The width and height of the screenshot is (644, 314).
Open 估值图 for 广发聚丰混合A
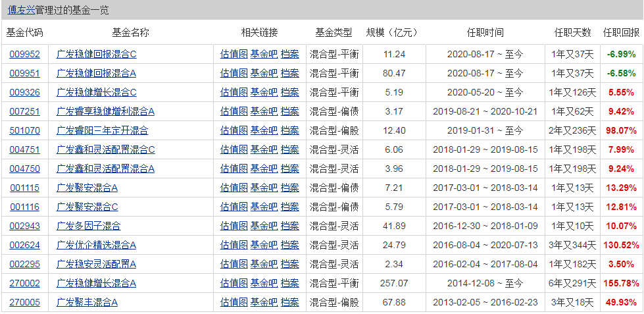pyautogui.click(x=234, y=302)
